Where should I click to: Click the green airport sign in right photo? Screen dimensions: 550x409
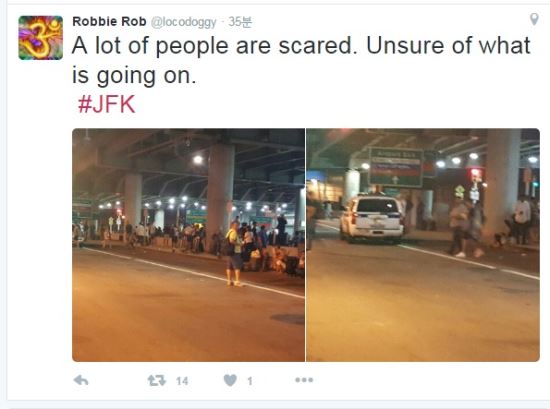[x=395, y=167]
